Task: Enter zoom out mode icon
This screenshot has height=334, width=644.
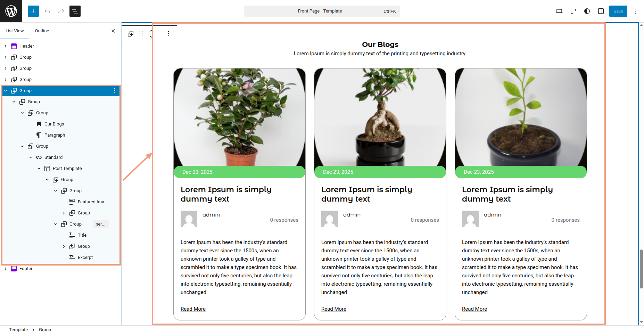Action: [x=573, y=11]
